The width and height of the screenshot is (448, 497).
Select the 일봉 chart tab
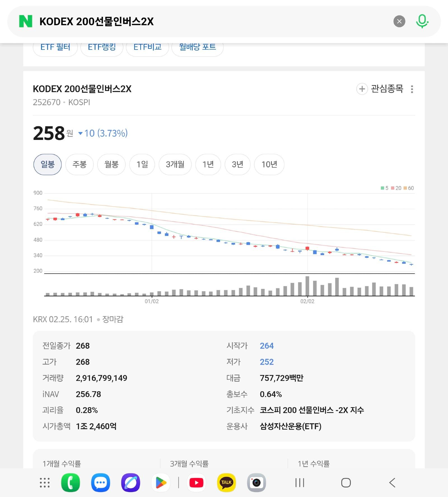pyautogui.click(x=47, y=165)
